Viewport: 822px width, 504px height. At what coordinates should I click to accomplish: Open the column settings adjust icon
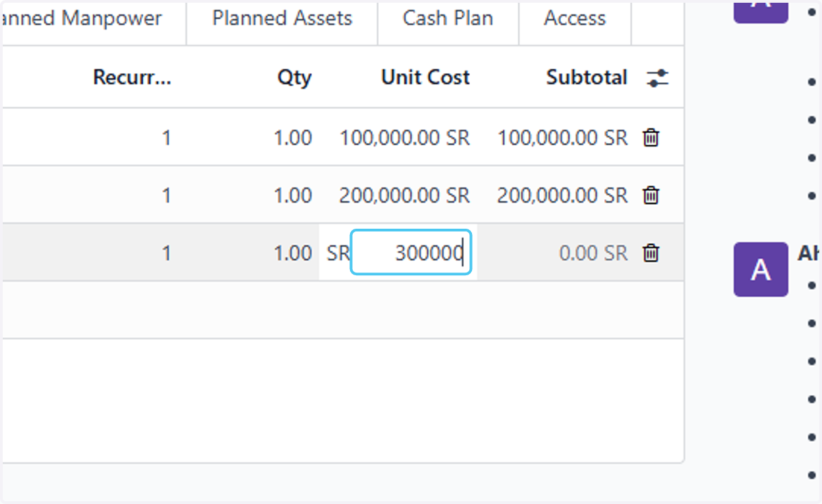tap(657, 78)
